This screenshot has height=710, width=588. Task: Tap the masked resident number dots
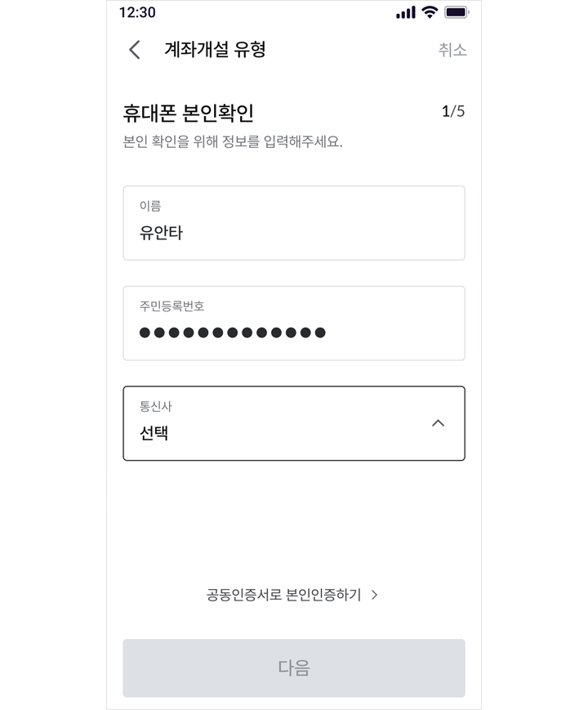[x=232, y=333]
